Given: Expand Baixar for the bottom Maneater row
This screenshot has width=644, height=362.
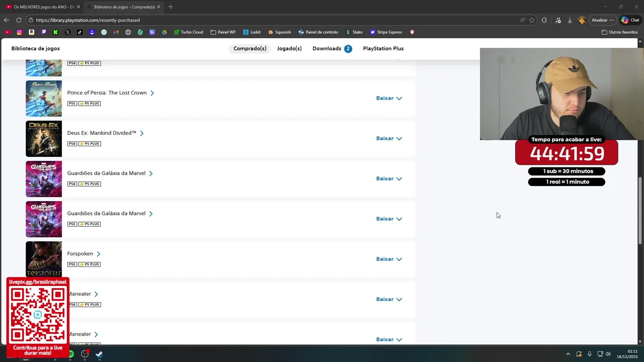Looking at the screenshot, I should 389,339.
